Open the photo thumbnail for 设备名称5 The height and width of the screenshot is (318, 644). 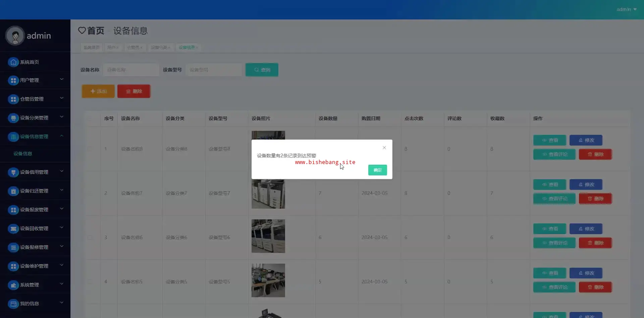(x=268, y=280)
